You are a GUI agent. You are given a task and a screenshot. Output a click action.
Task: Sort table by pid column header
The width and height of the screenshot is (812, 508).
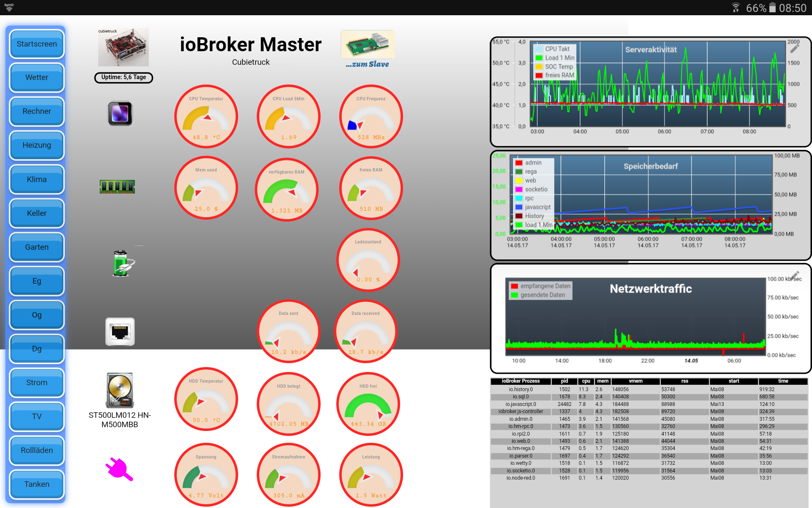click(565, 381)
